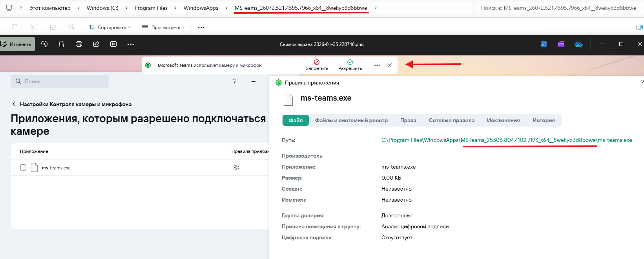Image resolution: width=644 pixels, height=259 pixels.
Task: Click the 0,00 КБ size value
Action: pos(391,178)
